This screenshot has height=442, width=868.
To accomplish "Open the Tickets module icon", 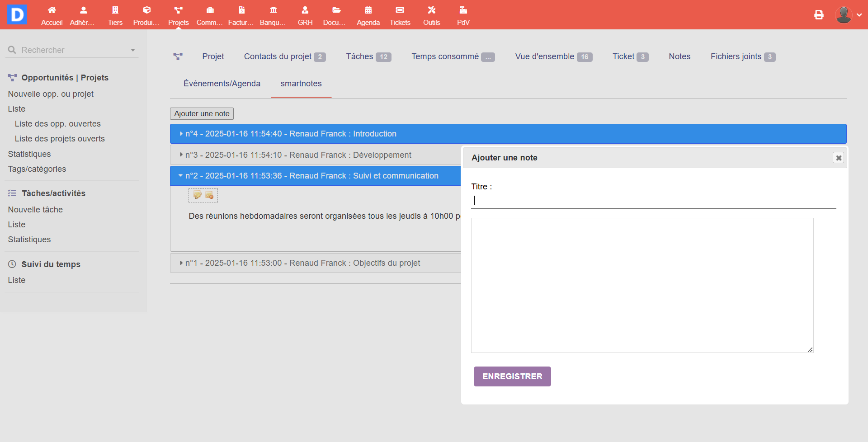I will click(400, 15).
